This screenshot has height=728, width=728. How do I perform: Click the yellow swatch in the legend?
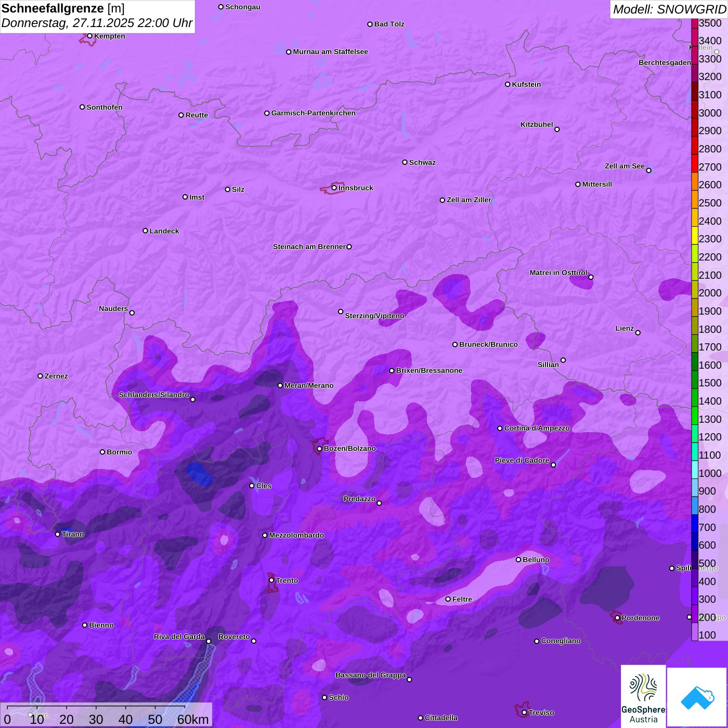(x=695, y=236)
